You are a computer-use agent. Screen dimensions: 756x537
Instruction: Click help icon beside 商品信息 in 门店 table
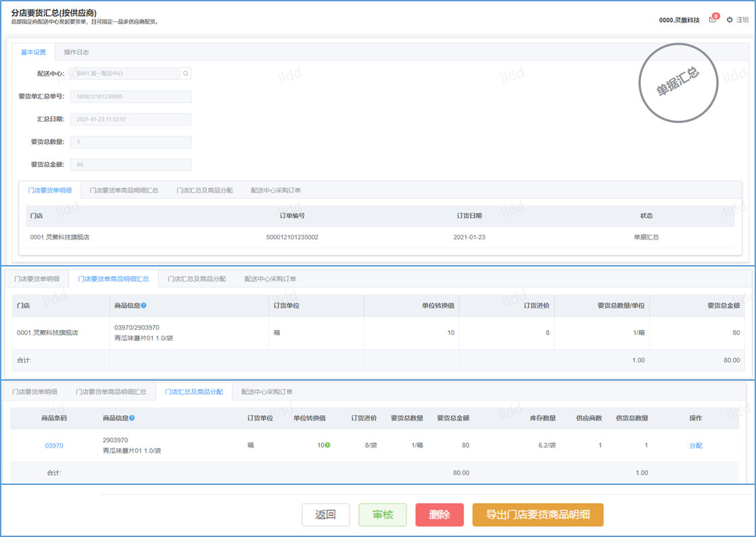[144, 306]
